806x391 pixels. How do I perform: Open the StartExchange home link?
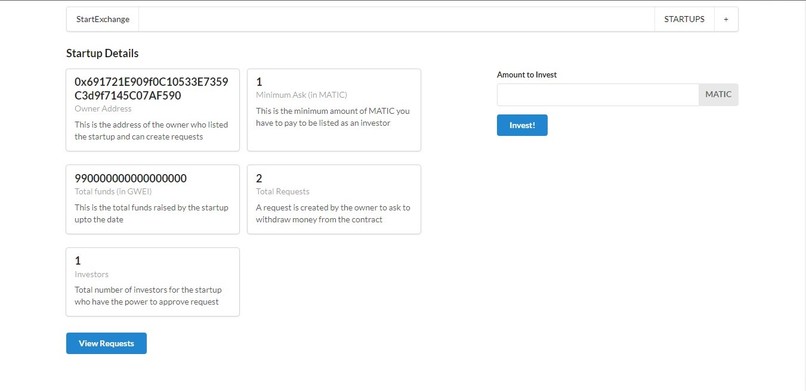click(x=103, y=20)
